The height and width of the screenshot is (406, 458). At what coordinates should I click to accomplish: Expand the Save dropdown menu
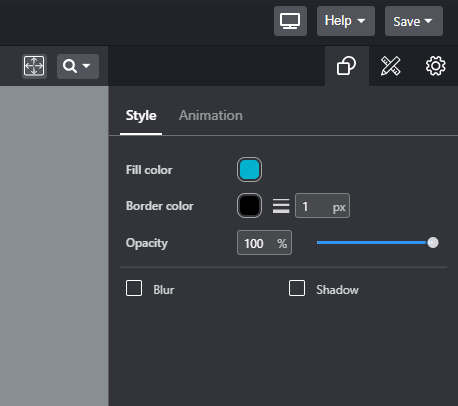pyautogui.click(x=414, y=21)
